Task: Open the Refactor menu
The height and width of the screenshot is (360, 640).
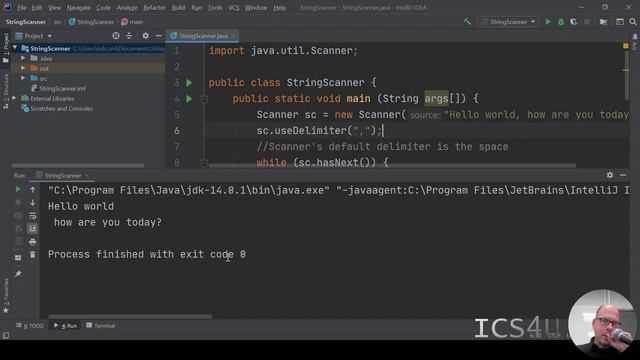Action: pyautogui.click(x=154, y=8)
